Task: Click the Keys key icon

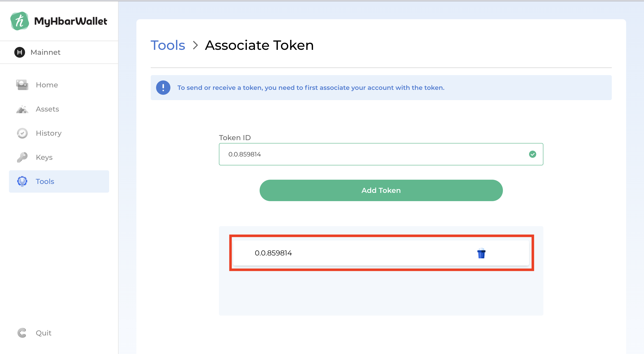Action: [x=22, y=157]
